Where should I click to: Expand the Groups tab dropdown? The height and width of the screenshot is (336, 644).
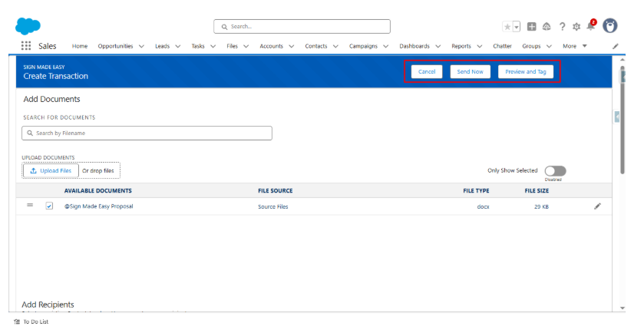coord(549,46)
